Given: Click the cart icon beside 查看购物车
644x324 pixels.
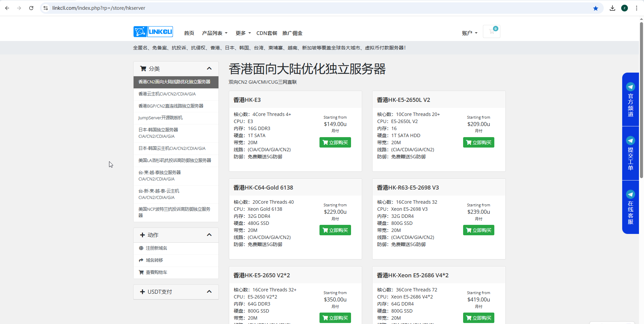Looking at the screenshot, I should pyautogui.click(x=141, y=272).
